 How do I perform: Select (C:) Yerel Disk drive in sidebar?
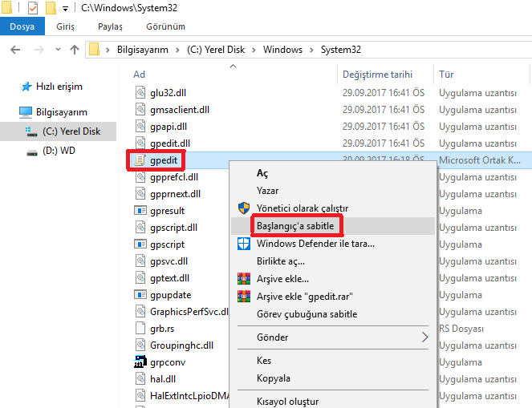coord(58,131)
